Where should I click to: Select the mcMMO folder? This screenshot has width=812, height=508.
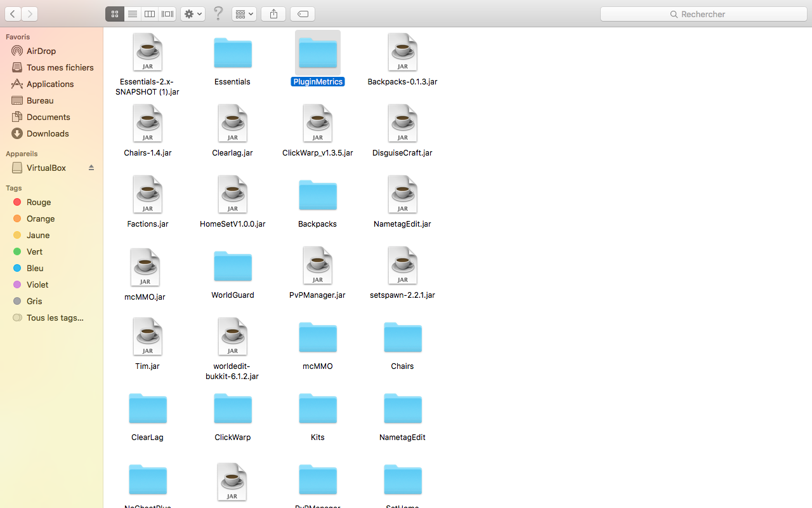(318, 337)
